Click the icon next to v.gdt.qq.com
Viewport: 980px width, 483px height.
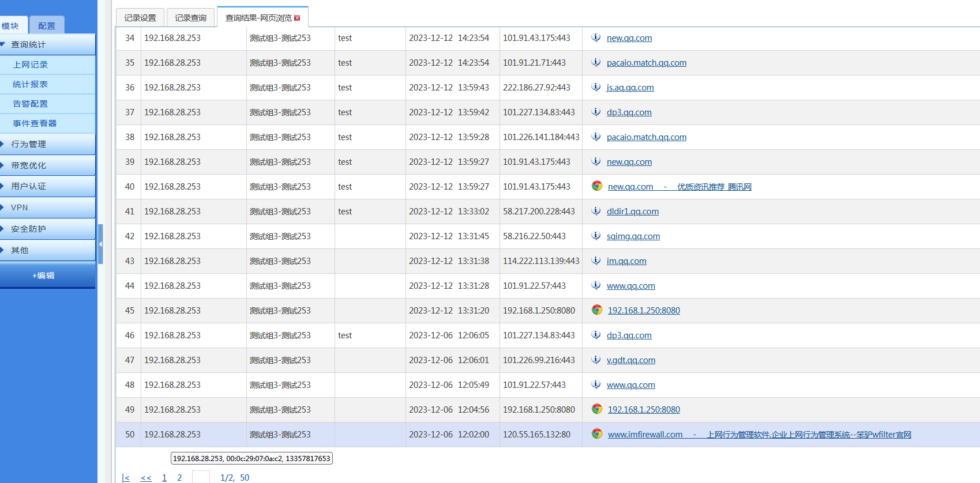(596, 360)
